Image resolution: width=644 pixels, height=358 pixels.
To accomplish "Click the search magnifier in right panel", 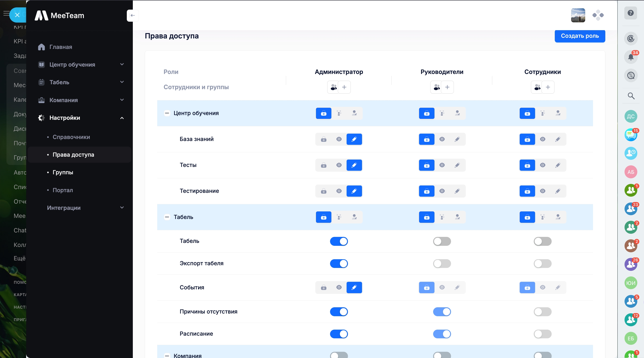I will (631, 96).
